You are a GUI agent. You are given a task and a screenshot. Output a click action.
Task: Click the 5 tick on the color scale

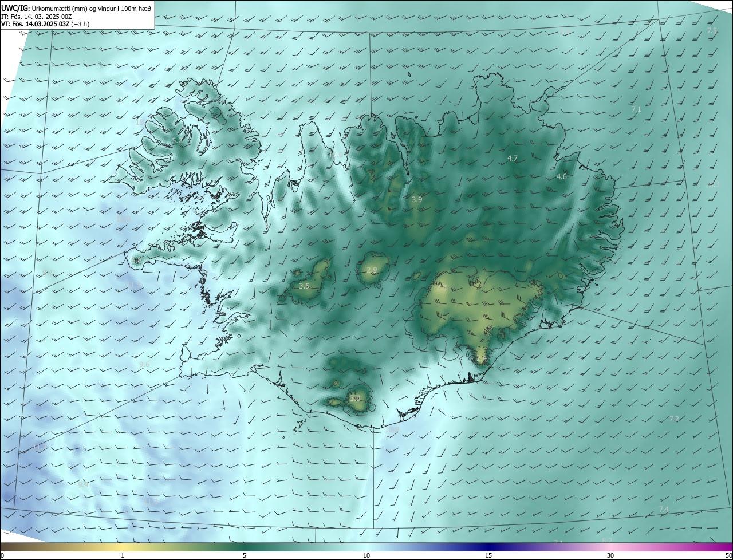(x=245, y=556)
